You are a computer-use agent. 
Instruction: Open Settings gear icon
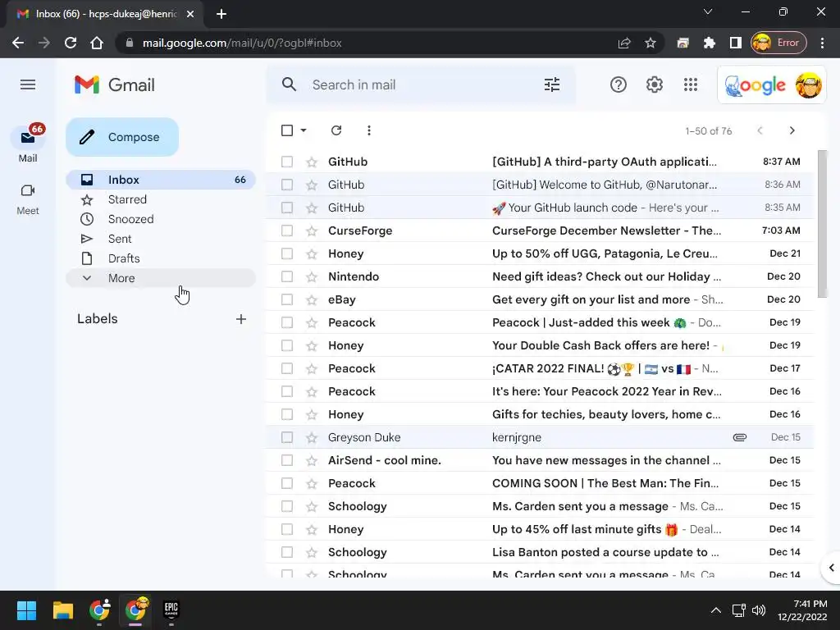click(x=654, y=84)
